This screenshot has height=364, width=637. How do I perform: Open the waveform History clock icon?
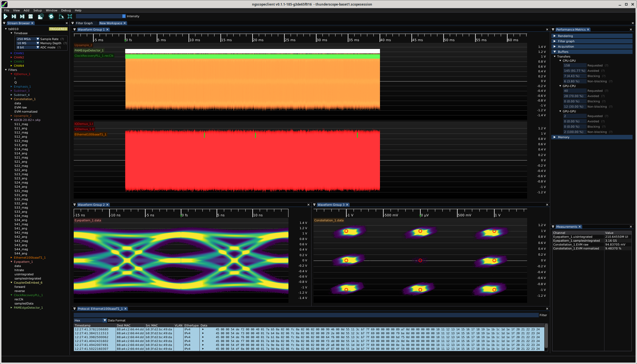[x=41, y=16]
